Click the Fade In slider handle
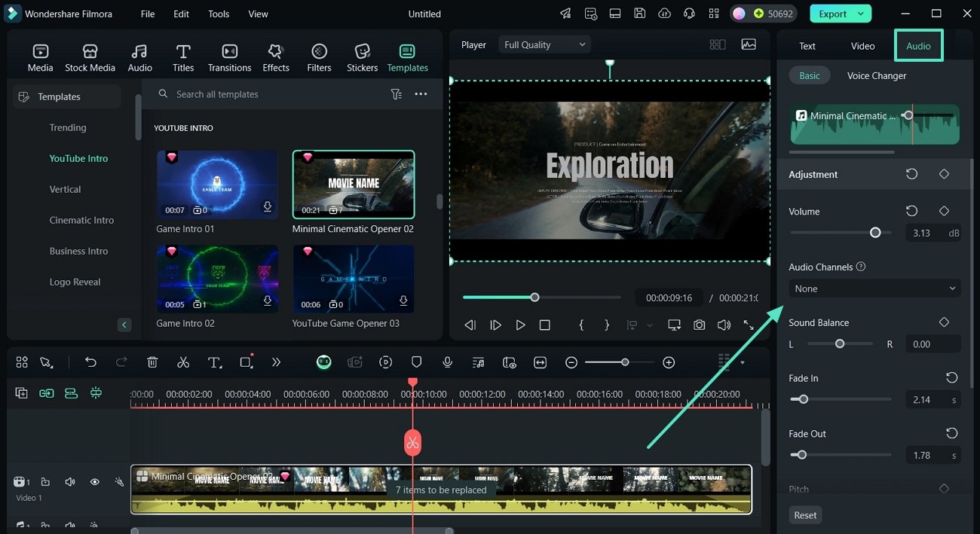Viewport: 980px width, 534px height. [804, 399]
